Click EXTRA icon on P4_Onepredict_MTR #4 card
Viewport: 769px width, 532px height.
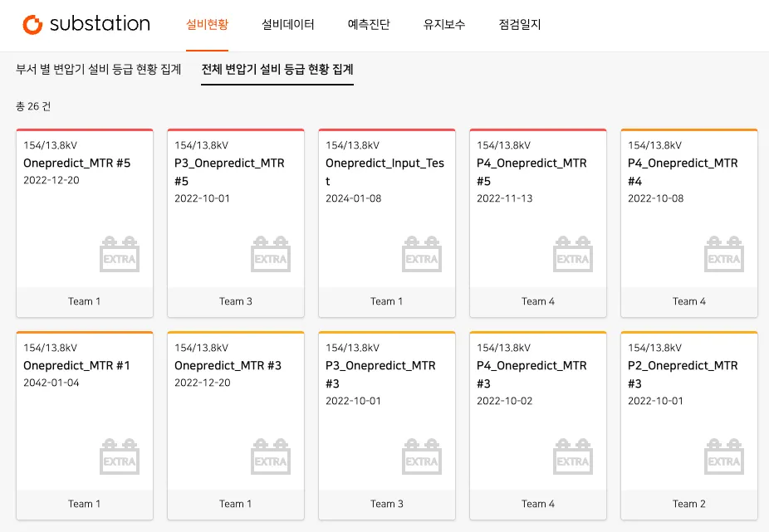coord(724,255)
